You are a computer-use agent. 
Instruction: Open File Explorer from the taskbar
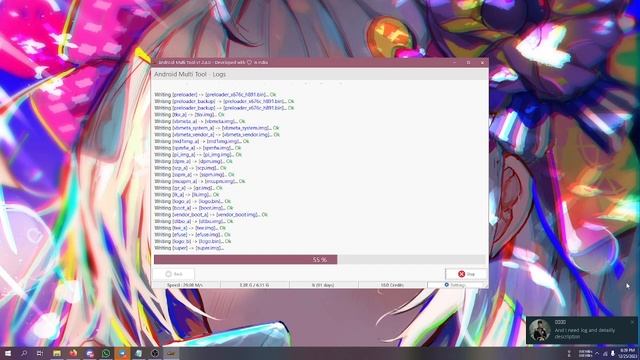pos(57,353)
